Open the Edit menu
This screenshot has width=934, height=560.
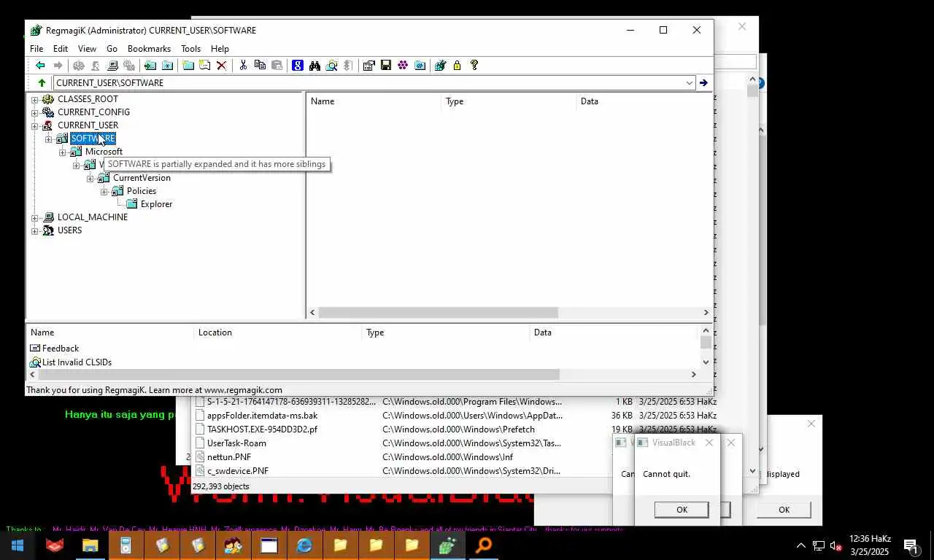[61, 49]
